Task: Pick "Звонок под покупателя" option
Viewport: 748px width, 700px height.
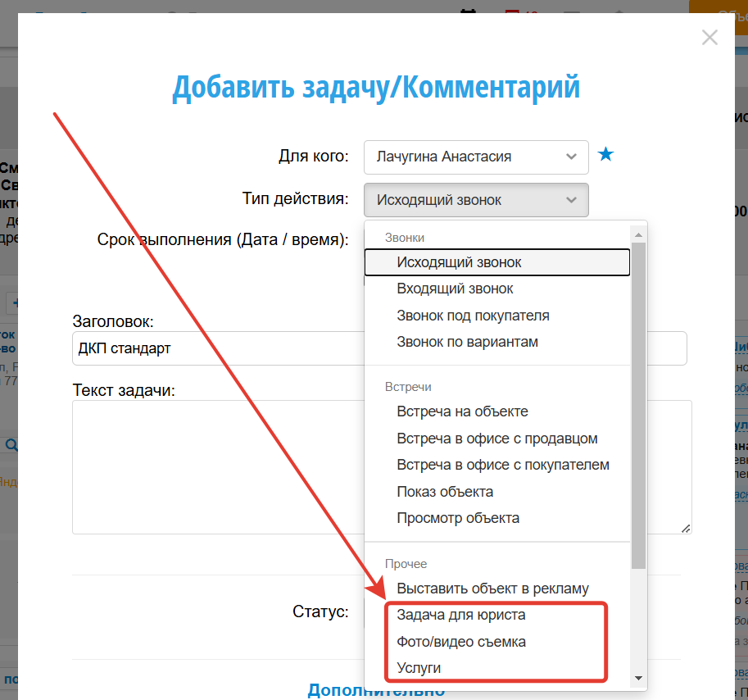Action: pyautogui.click(x=473, y=316)
